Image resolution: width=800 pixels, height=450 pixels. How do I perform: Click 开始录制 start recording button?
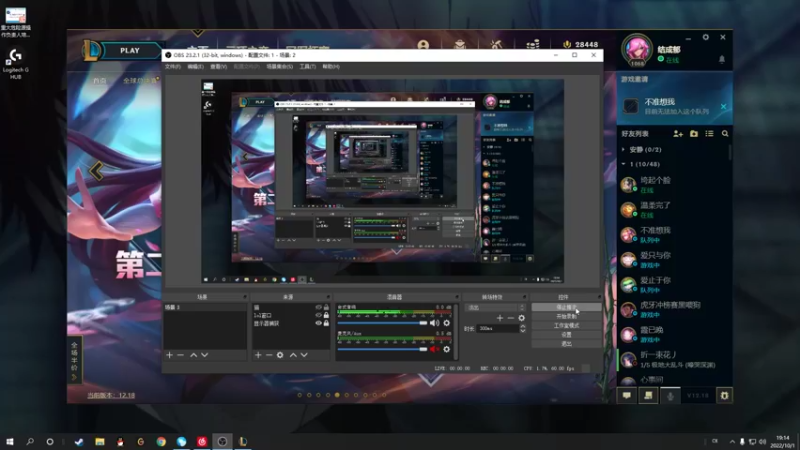click(566, 317)
